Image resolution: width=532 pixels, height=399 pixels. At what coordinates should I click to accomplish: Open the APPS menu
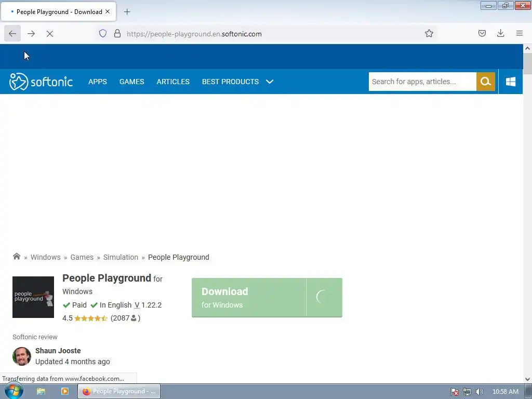98,82
